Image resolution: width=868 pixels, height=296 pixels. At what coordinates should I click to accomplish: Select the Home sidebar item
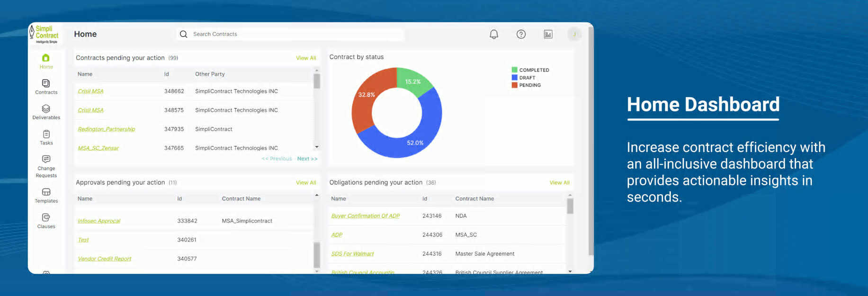(46, 62)
